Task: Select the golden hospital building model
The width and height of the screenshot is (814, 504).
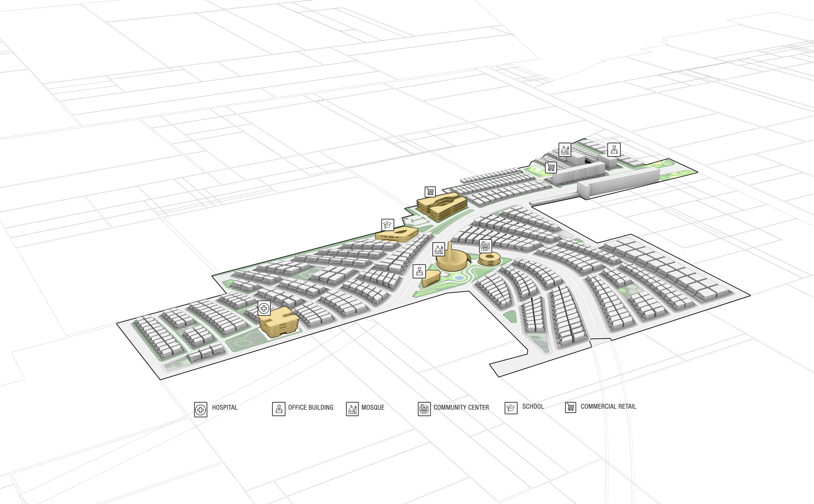Action: [279, 322]
